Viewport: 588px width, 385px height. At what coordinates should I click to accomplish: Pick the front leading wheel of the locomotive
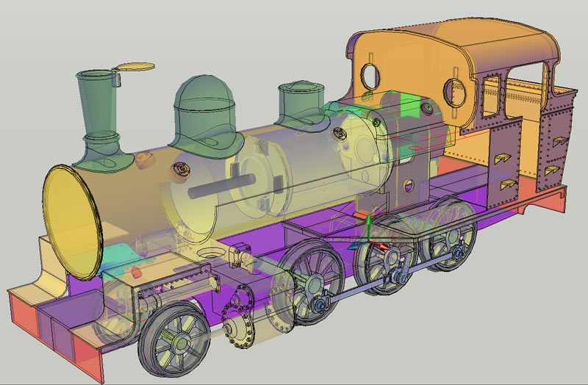174,339
